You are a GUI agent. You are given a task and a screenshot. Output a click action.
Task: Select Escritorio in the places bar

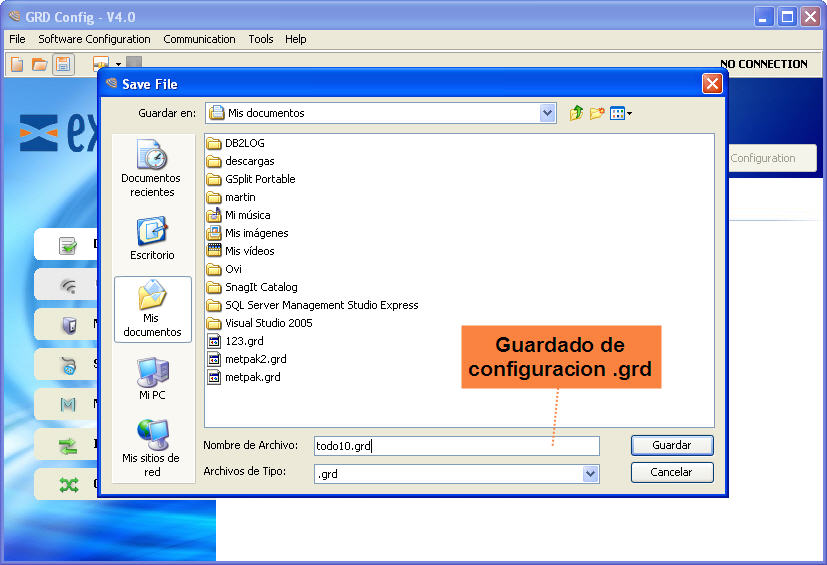click(x=152, y=238)
